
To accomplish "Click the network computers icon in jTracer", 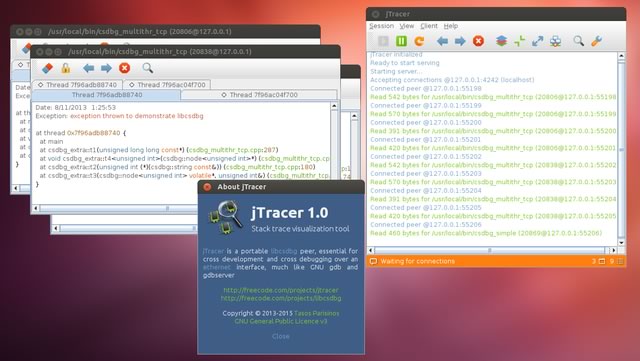I will [x=555, y=41].
